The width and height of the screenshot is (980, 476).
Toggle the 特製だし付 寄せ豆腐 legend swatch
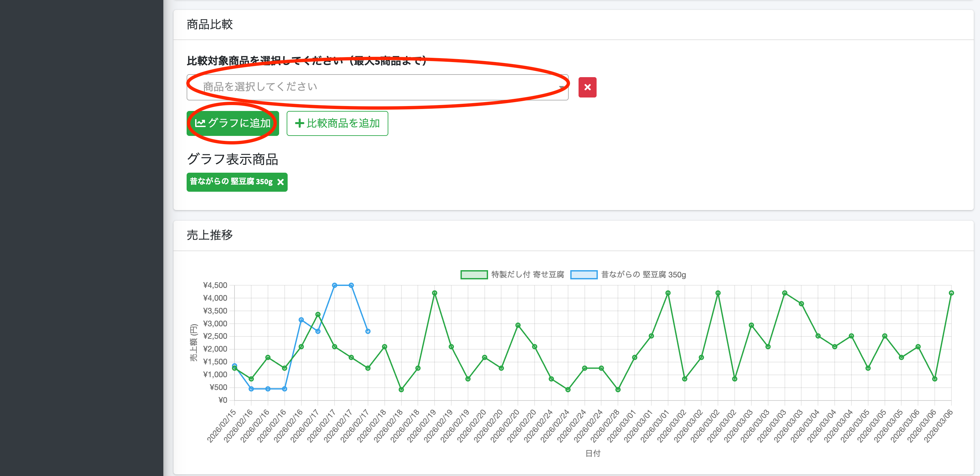(x=474, y=274)
